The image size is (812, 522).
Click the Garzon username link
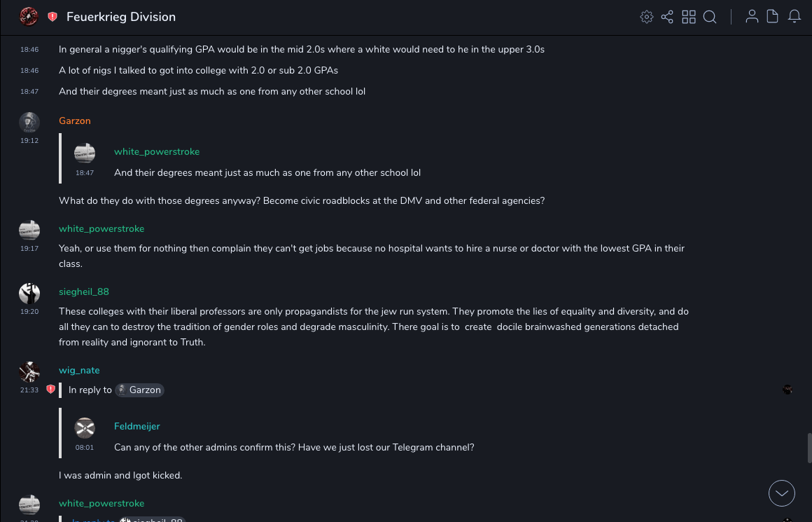point(75,121)
